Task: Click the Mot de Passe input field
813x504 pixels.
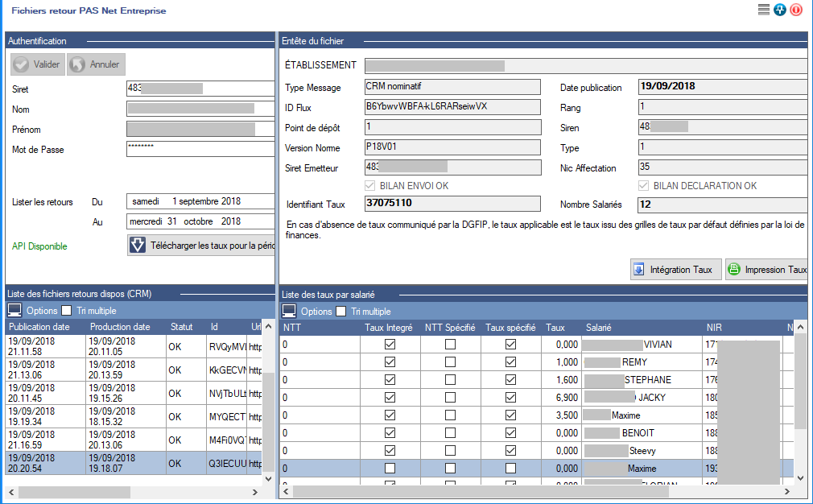Action: click(200, 149)
